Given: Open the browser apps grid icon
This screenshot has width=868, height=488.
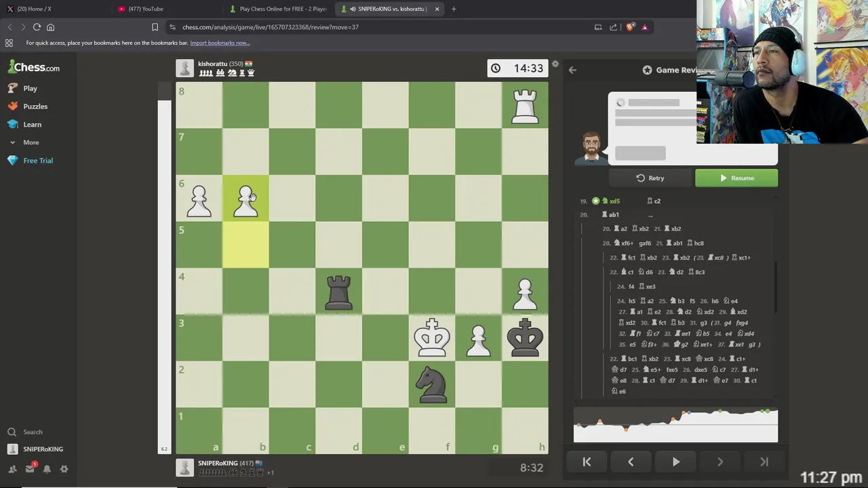Looking at the screenshot, I should pos(9,43).
